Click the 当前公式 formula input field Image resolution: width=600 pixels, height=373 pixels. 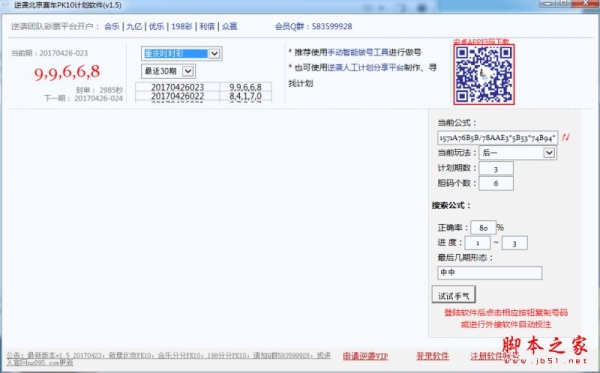497,138
